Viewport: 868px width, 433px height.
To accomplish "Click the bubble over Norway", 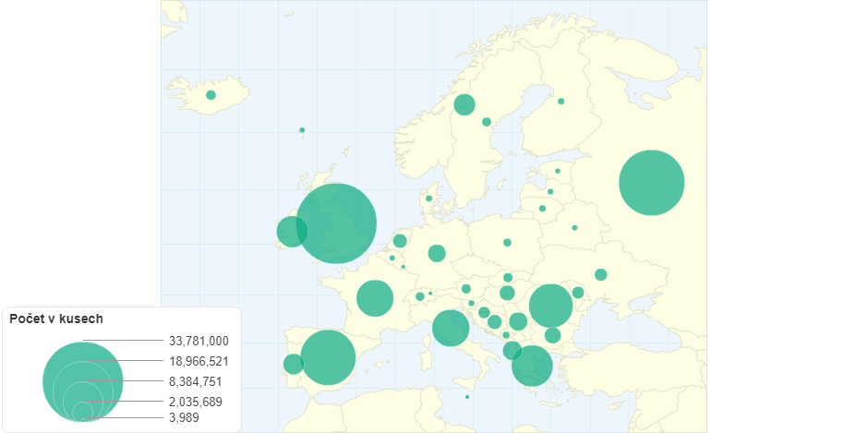I will coord(464,104).
